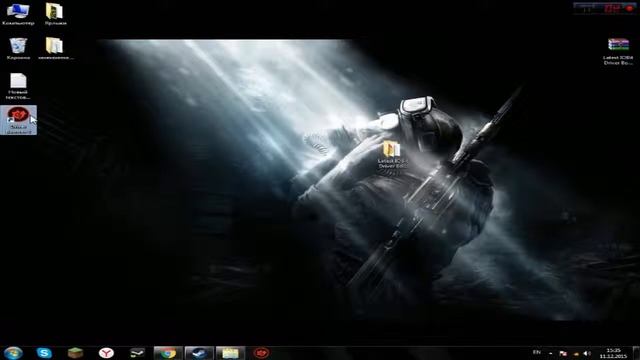The height and width of the screenshot is (360, 640).
Task: Click the EN language indicator
Action: (x=537, y=352)
